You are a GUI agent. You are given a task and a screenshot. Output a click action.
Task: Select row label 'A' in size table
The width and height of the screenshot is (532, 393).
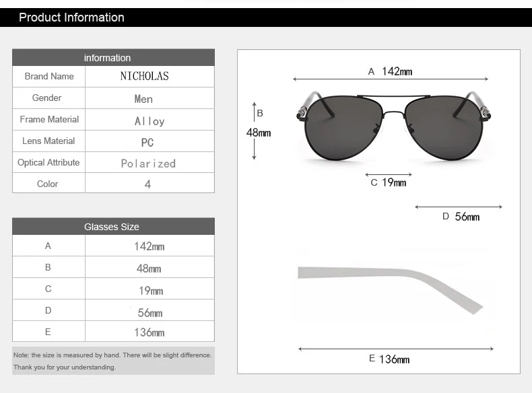pos(48,246)
